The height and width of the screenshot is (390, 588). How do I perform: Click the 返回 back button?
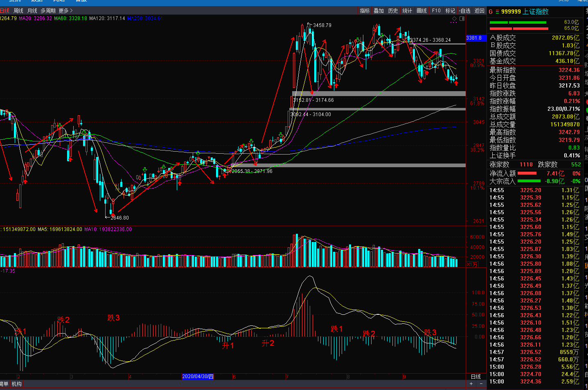point(479,11)
